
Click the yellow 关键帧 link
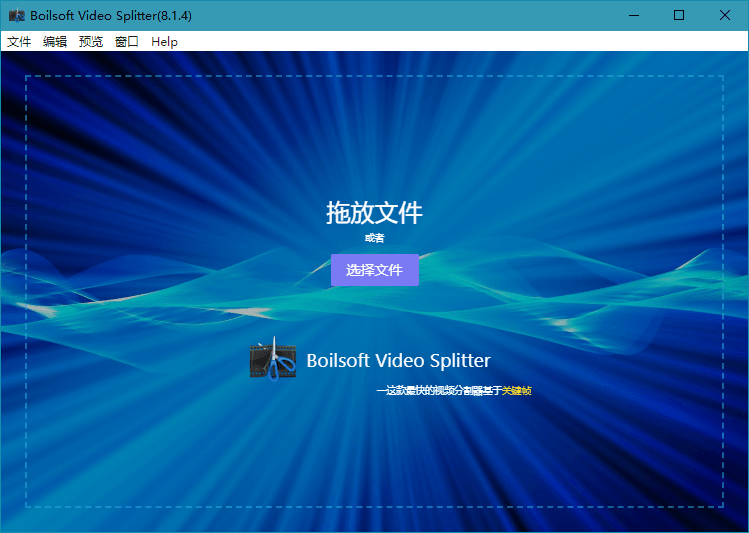pos(516,391)
